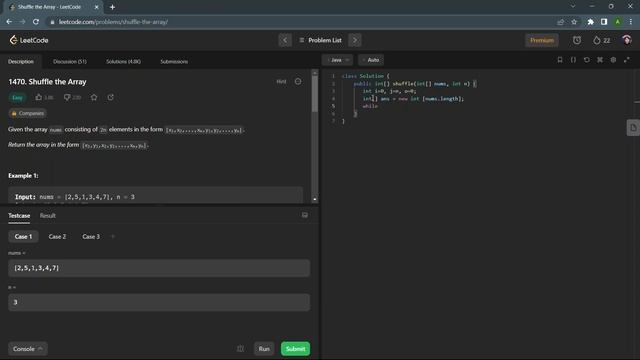Add problem to favorites star
This screenshot has height=360, width=640.
(94, 98)
